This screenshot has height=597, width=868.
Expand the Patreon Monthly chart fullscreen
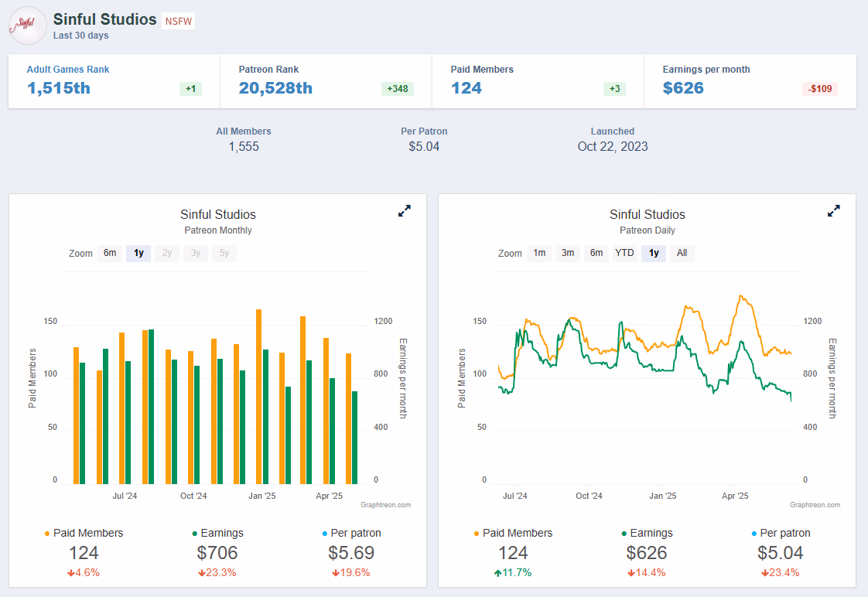(405, 211)
